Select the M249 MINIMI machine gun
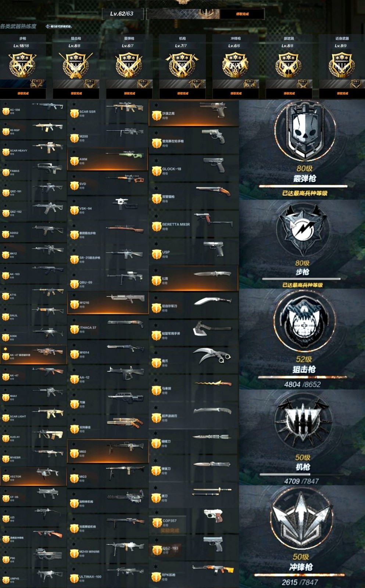Image resolution: width=365 pixels, height=588 pixels. coord(108,551)
